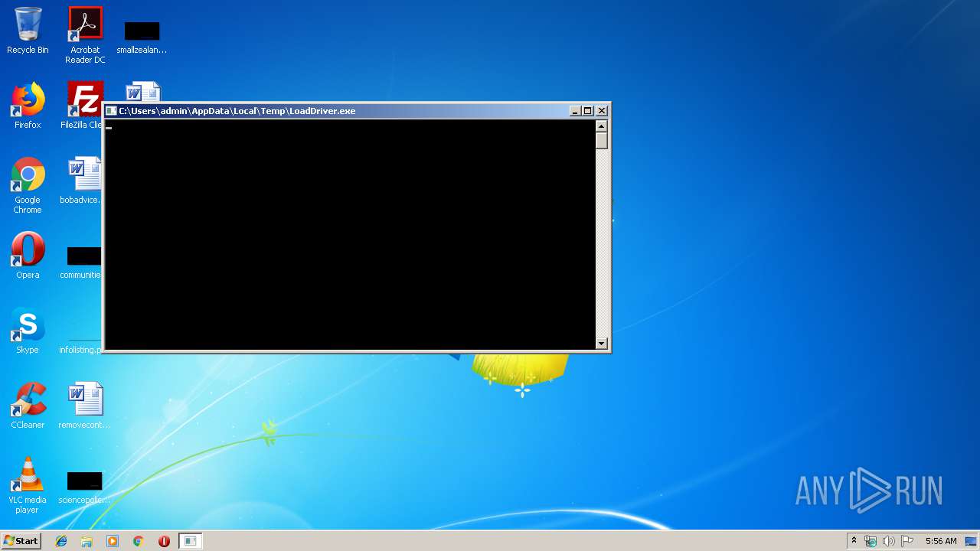The image size is (980, 551).
Task: Launch Acrobat Reader DC shortcut
Action: tap(85, 35)
